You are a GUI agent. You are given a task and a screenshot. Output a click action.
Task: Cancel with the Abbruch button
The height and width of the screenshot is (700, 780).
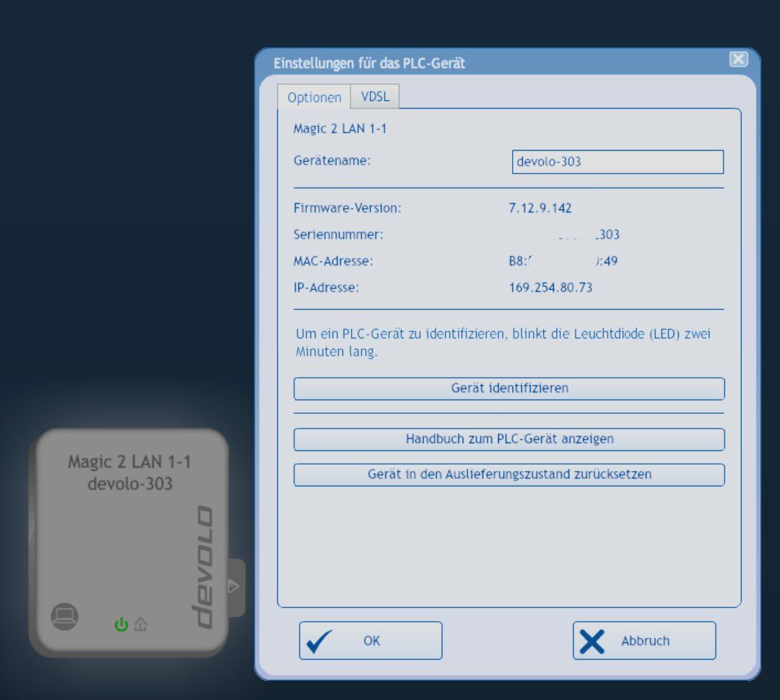(x=644, y=641)
